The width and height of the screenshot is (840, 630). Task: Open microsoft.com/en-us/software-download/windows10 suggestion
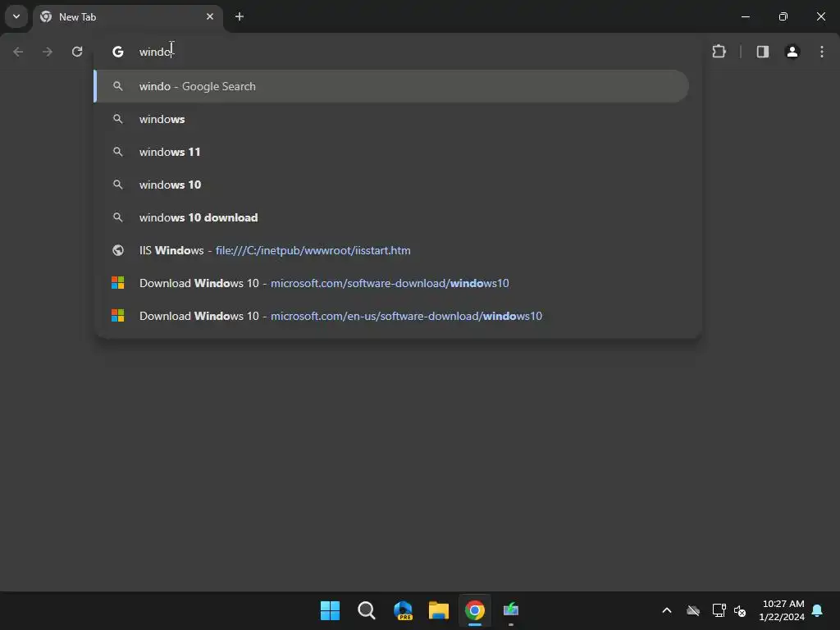391,316
